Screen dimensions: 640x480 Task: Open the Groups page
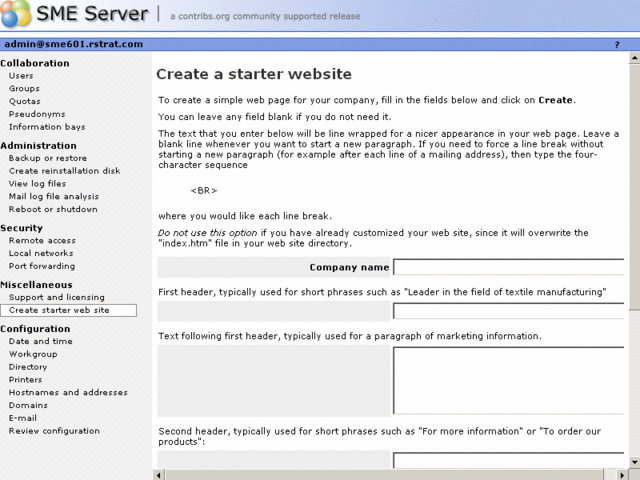click(x=24, y=89)
